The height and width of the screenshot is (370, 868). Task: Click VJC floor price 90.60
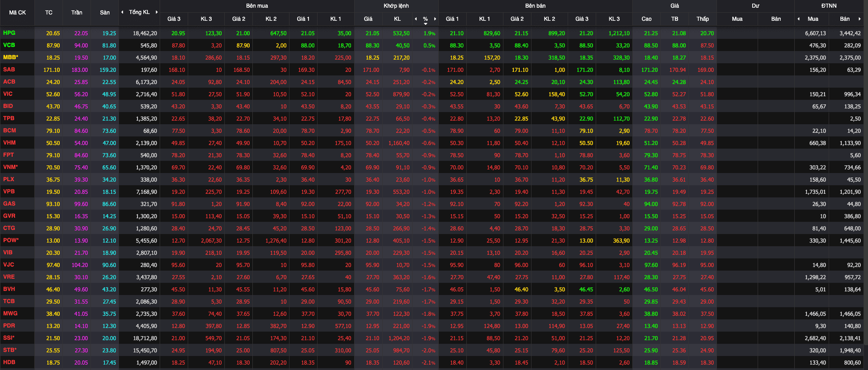click(109, 265)
